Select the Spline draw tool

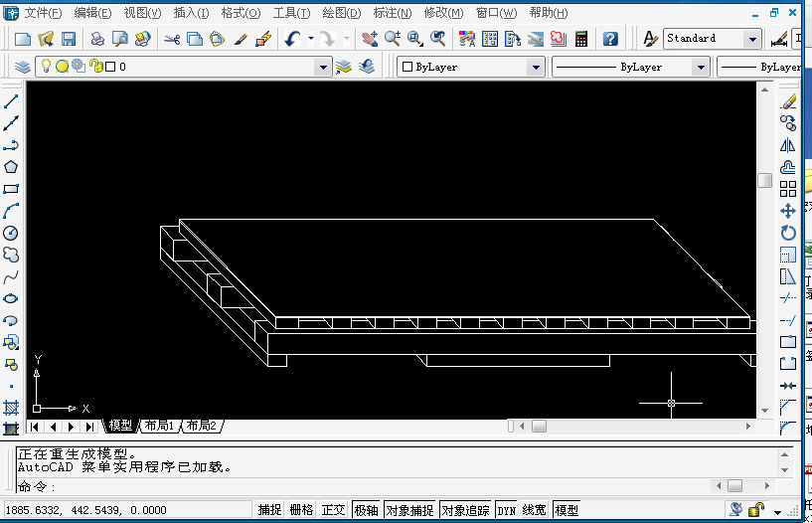click(x=11, y=277)
